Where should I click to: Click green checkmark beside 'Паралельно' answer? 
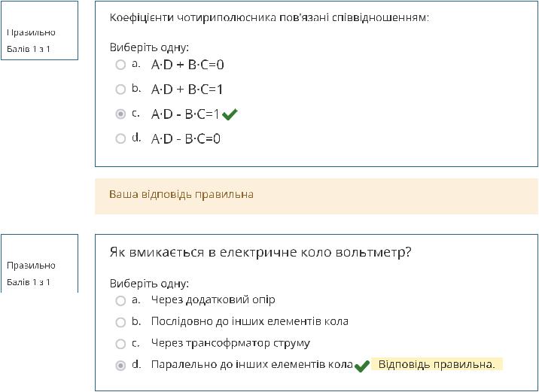coord(362,366)
